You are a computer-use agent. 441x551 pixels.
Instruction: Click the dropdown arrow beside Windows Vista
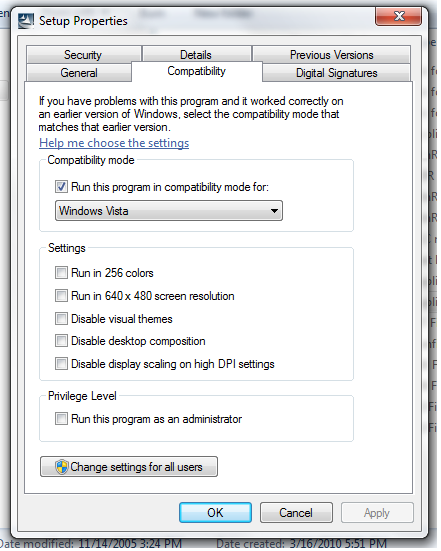click(x=274, y=211)
